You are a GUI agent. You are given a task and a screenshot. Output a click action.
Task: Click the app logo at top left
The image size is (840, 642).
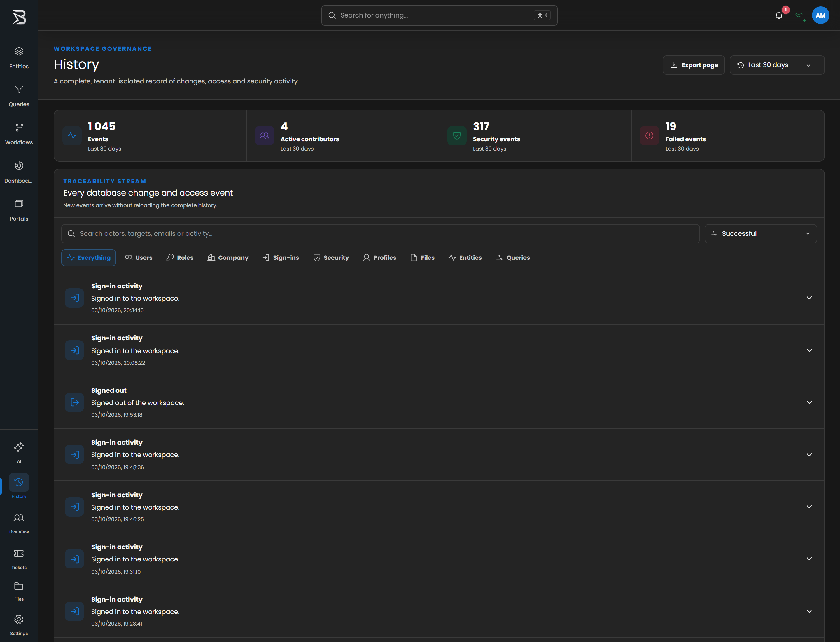tap(19, 17)
